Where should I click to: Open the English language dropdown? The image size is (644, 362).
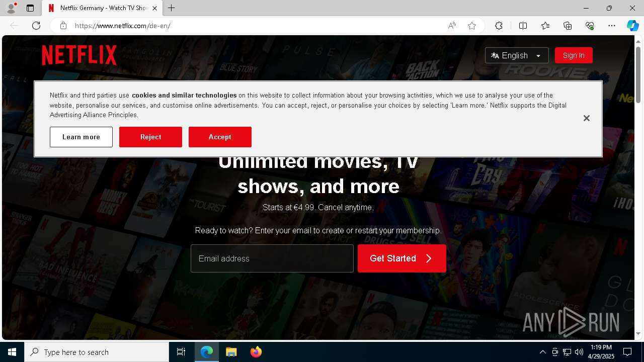click(517, 55)
